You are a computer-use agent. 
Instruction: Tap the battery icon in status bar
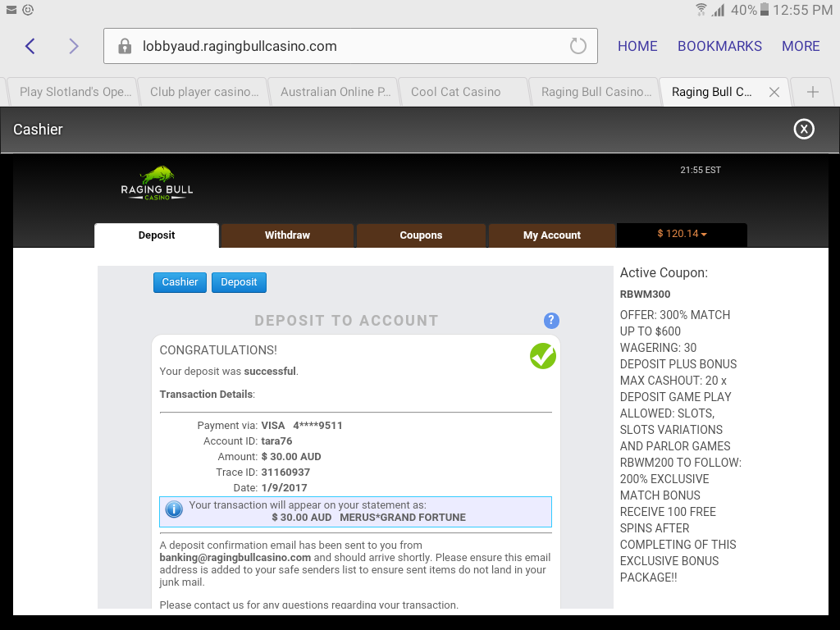click(765, 10)
